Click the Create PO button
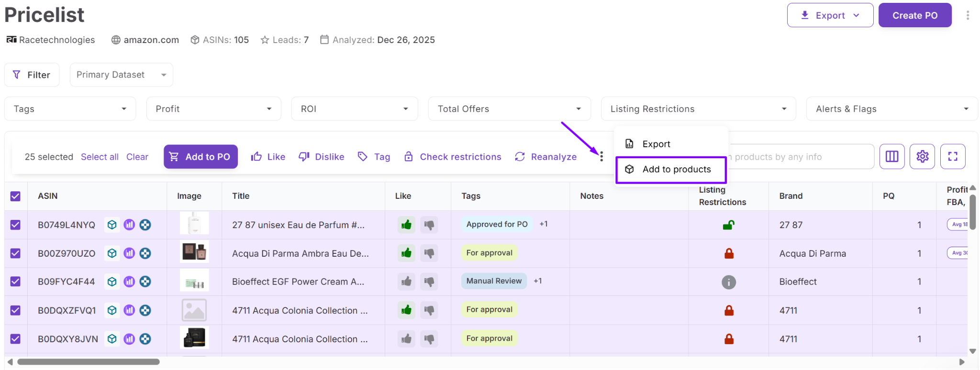This screenshot has height=370, width=980. [x=915, y=15]
